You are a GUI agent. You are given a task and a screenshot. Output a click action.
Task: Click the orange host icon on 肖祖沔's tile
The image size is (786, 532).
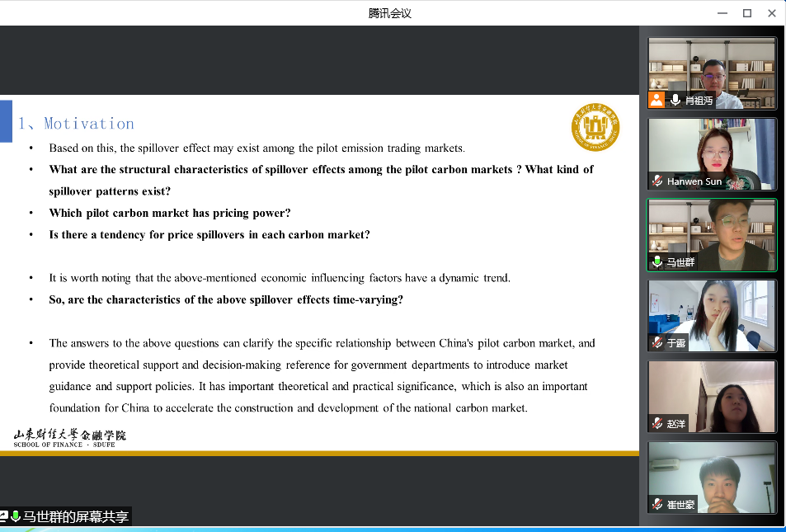(x=657, y=101)
